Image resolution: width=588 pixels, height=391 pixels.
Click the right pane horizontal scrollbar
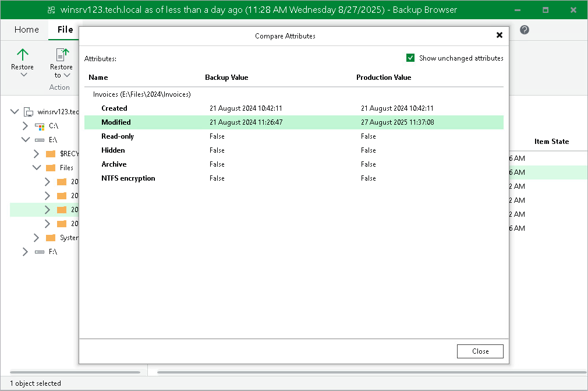point(371,372)
